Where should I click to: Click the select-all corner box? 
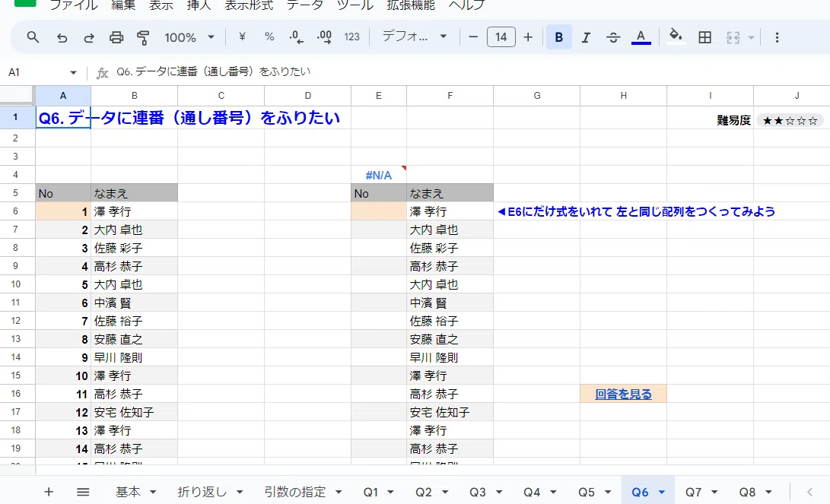pyautogui.click(x=17, y=95)
